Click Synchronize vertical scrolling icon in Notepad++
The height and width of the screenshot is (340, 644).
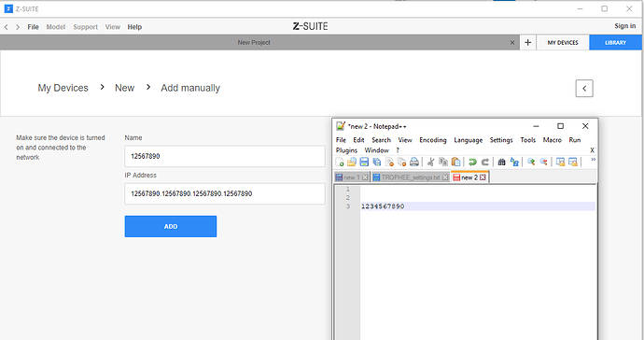click(560, 162)
